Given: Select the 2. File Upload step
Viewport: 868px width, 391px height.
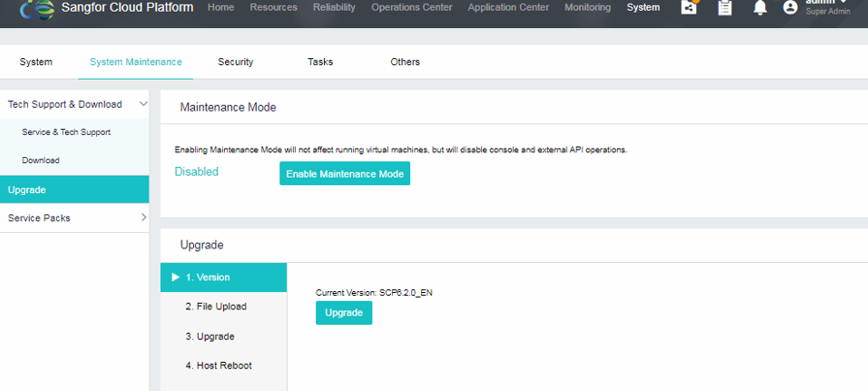Looking at the screenshot, I should point(215,307).
